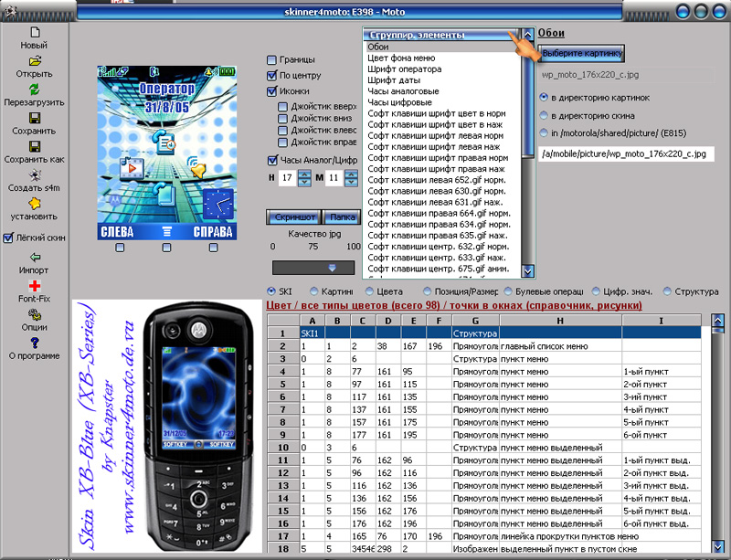This screenshot has height=560, width=731.
Task: Click the /a/mobile/picture path field
Action: tap(626, 153)
